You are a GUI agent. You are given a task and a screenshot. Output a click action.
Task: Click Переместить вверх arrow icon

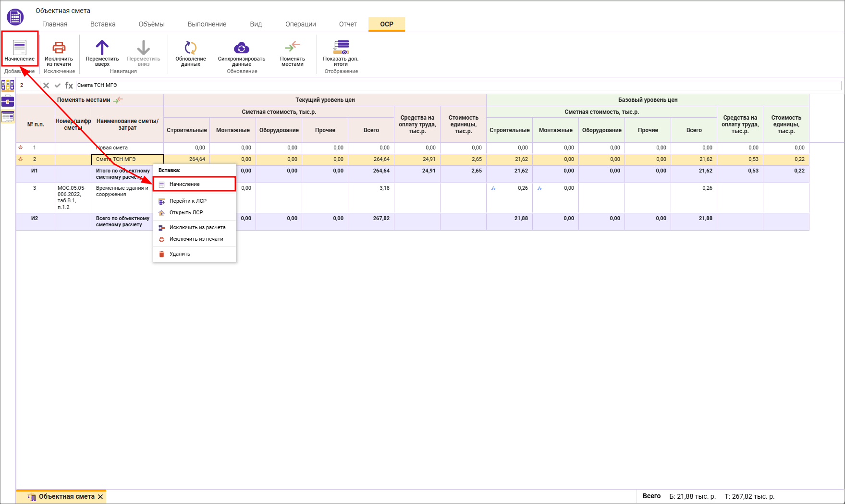click(x=102, y=48)
